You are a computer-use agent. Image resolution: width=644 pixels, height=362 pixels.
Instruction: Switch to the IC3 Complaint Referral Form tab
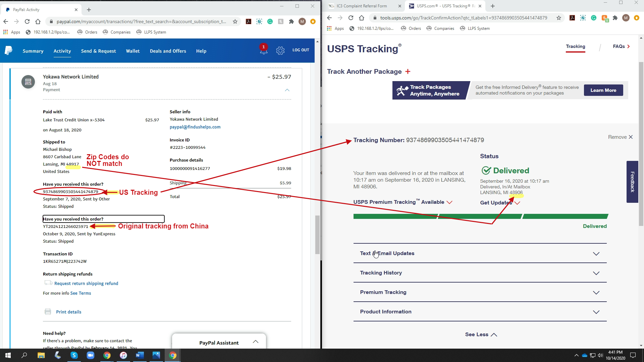(x=362, y=6)
